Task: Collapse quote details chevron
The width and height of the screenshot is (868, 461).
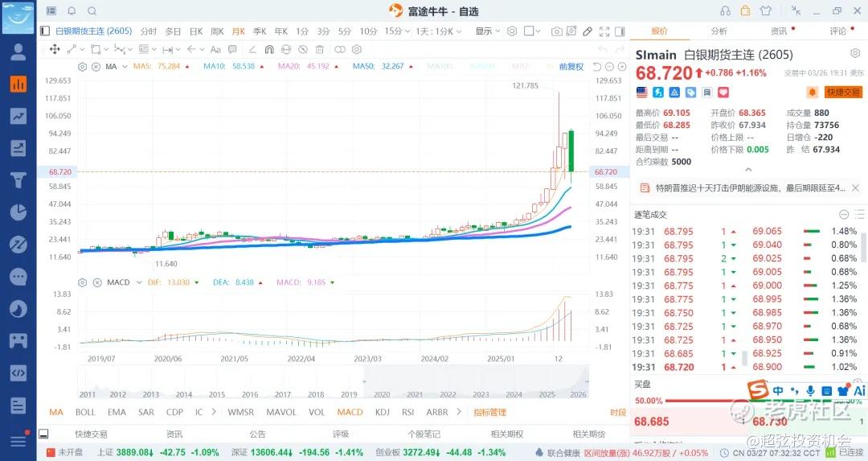Action: point(748,170)
